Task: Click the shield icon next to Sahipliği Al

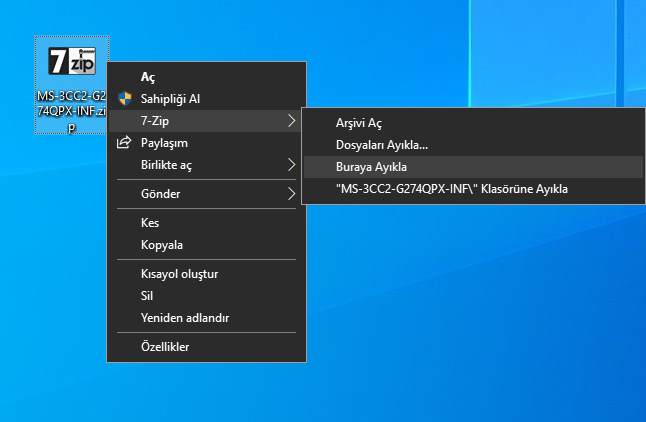Action: (x=124, y=98)
